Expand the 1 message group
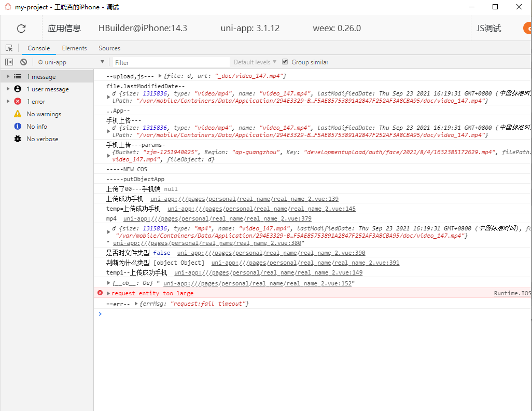Screen dimensions: 532x411 click(x=8, y=77)
